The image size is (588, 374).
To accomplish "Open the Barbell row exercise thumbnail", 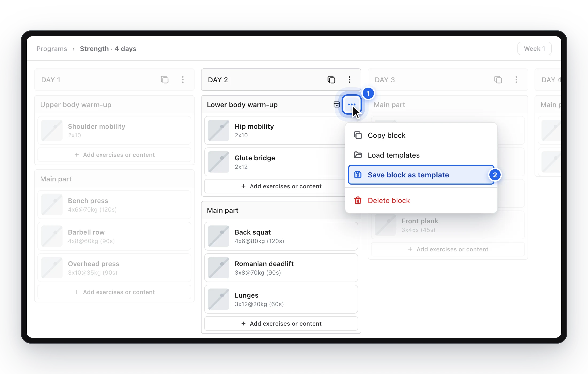I will pos(52,236).
